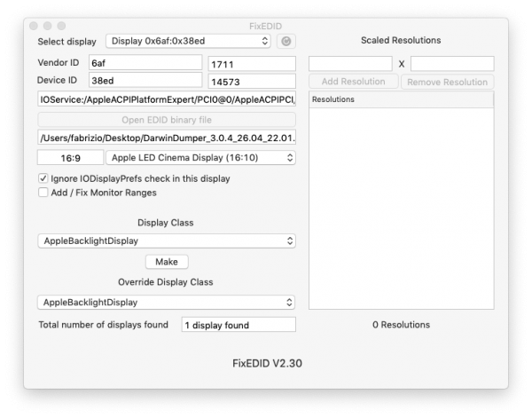Click the IOService path field
The image size is (532, 418).
pos(167,99)
